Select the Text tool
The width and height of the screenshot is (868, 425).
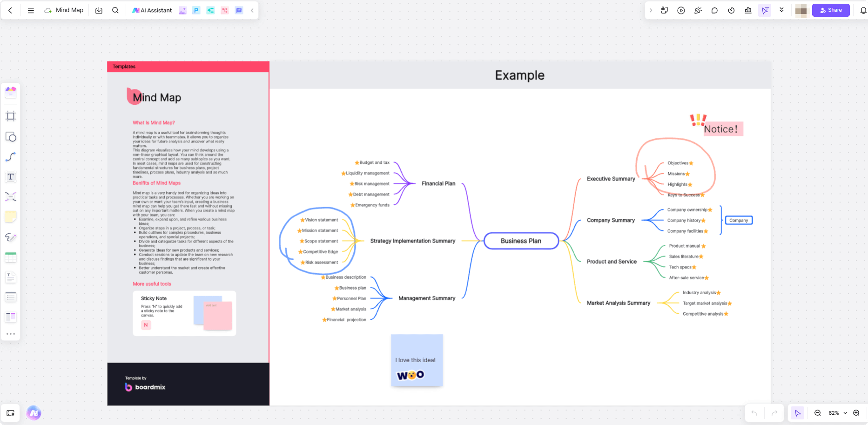[11, 177]
